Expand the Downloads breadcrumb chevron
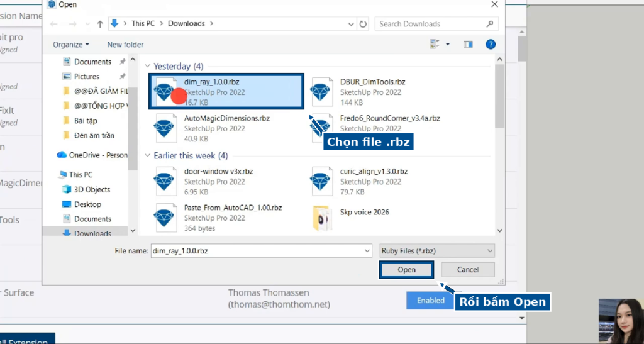644x344 pixels. [211, 24]
